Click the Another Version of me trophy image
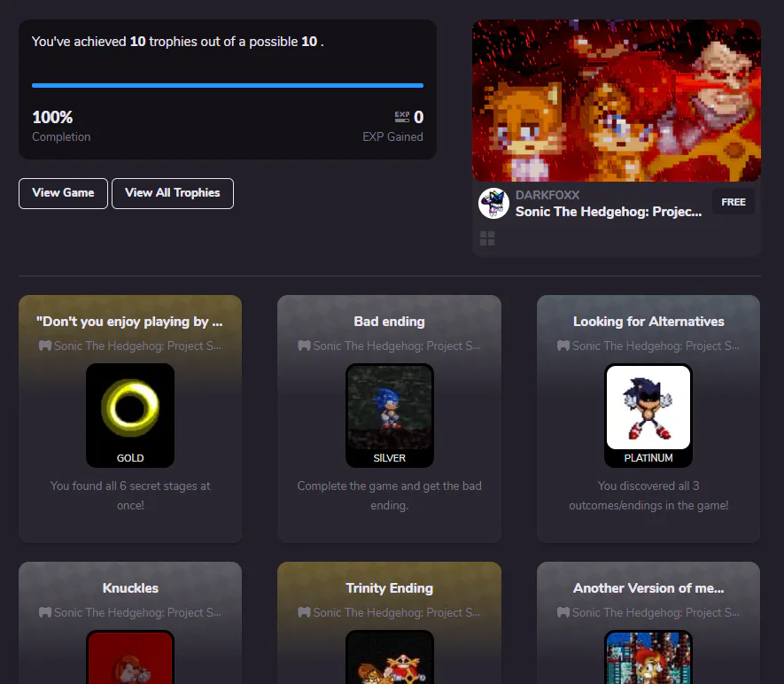This screenshot has height=684, width=784. click(648, 657)
